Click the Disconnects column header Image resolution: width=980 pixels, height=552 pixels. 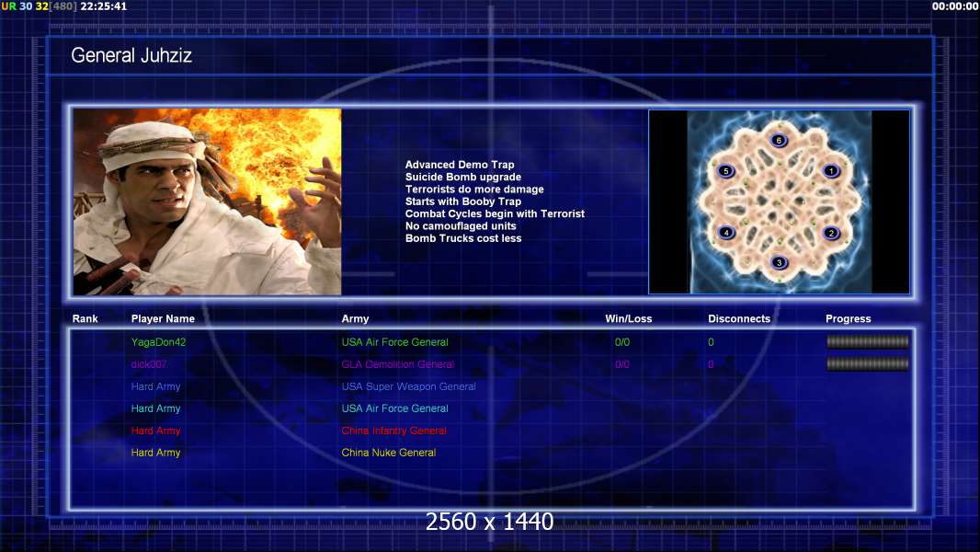click(x=739, y=318)
